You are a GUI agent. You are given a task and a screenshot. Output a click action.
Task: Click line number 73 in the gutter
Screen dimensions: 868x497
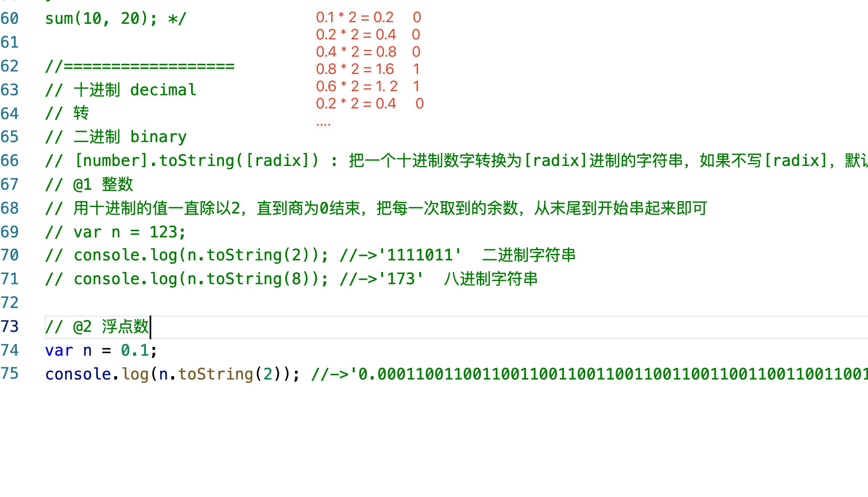10,327
